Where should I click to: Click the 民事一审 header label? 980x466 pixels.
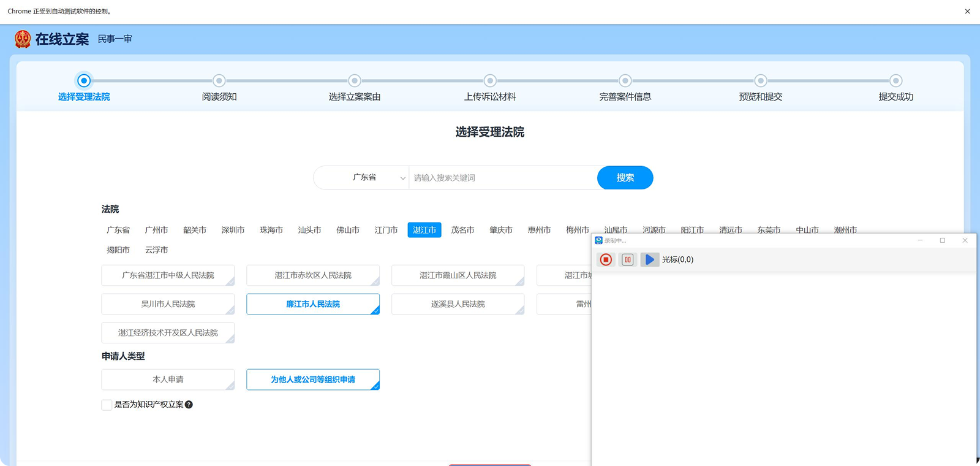tap(115, 39)
